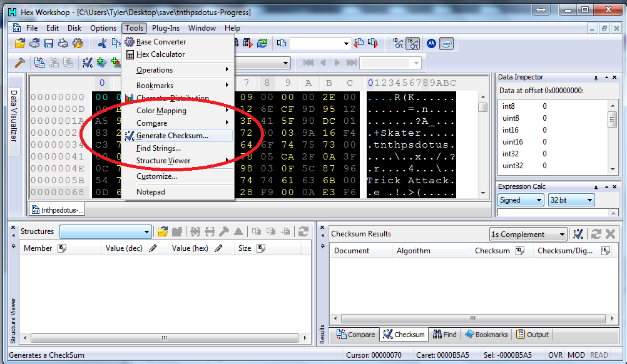Click the open structure library folder icon
This screenshot has width=627, height=364.
tap(163, 231)
